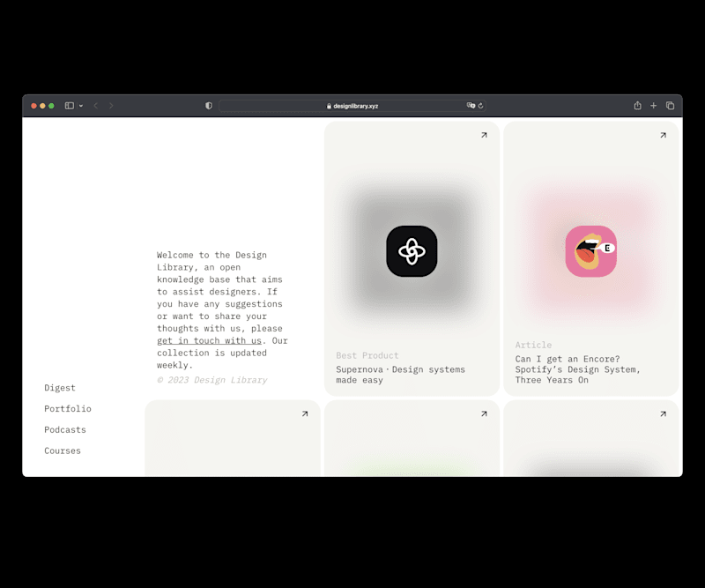Click the 'Article' category label
Image resolution: width=705 pixels, height=588 pixels.
pyautogui.click(x=534, y=345)
